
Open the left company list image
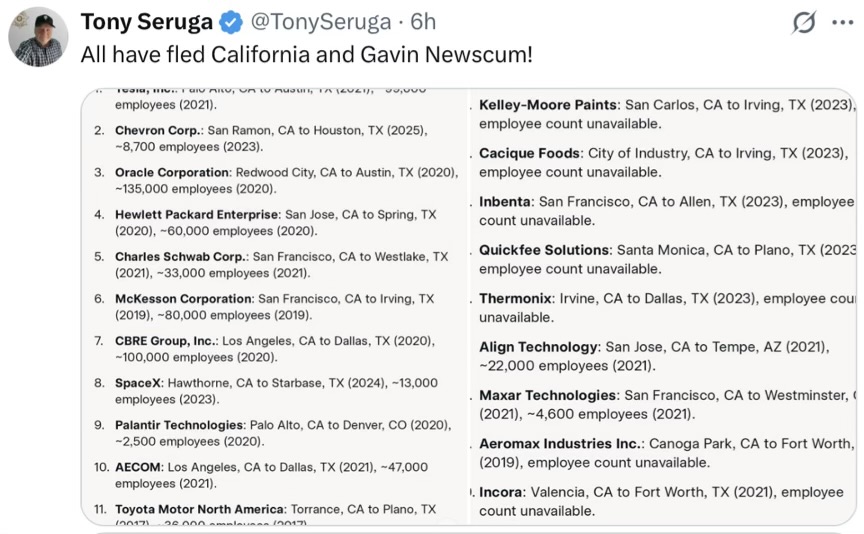pyautogui.click(x=274, y=307)
